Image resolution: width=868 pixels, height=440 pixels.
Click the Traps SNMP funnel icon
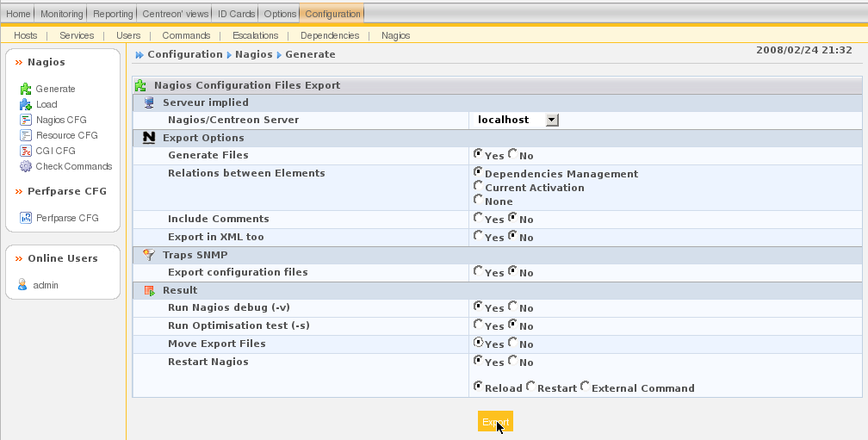149,255
